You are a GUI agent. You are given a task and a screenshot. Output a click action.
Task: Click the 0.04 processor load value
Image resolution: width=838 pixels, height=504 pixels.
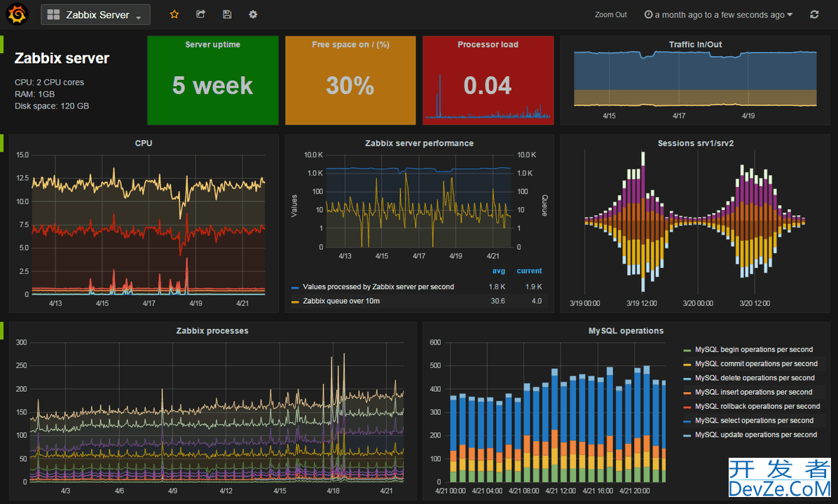[488, 85]
